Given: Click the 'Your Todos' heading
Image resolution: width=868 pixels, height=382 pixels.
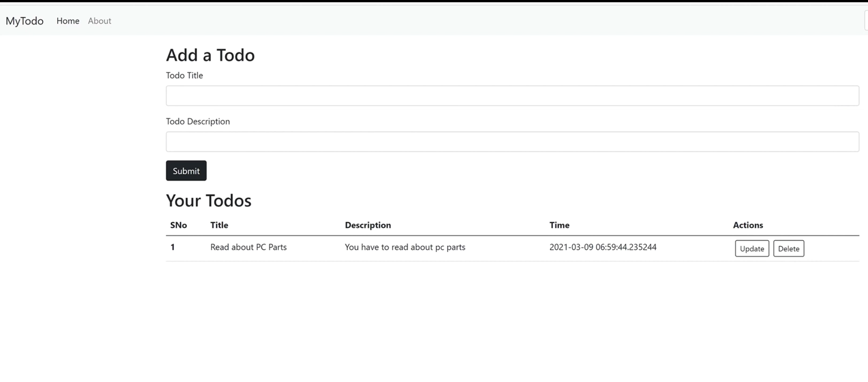Looking at the screenshot, I should click(208, 201).
